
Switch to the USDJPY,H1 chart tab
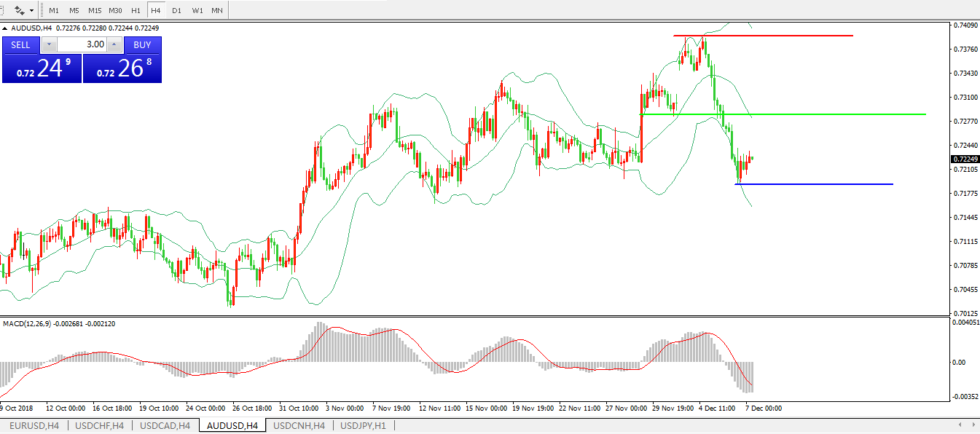click(x=363, y=425)
